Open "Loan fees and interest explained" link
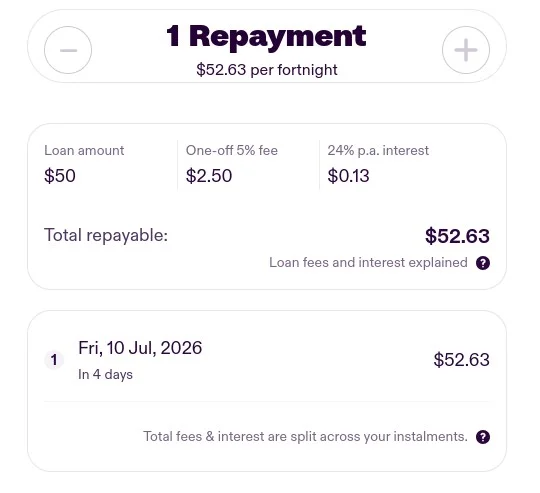540x493 pixels. [x=368, y=263]
